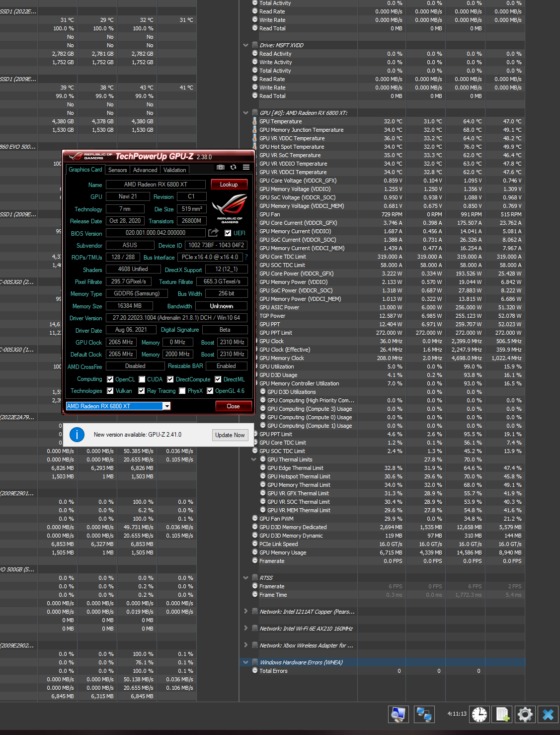
Task: Toggle the DirectML checkbox
Action: 218,379
